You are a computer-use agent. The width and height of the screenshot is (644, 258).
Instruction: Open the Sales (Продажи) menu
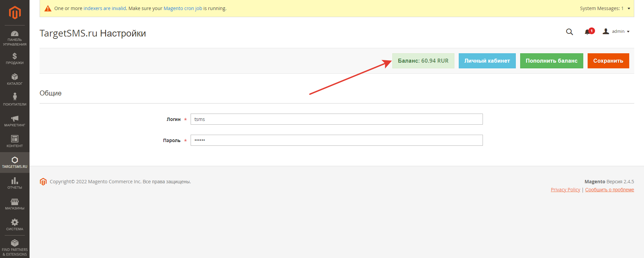pos(15,59)
